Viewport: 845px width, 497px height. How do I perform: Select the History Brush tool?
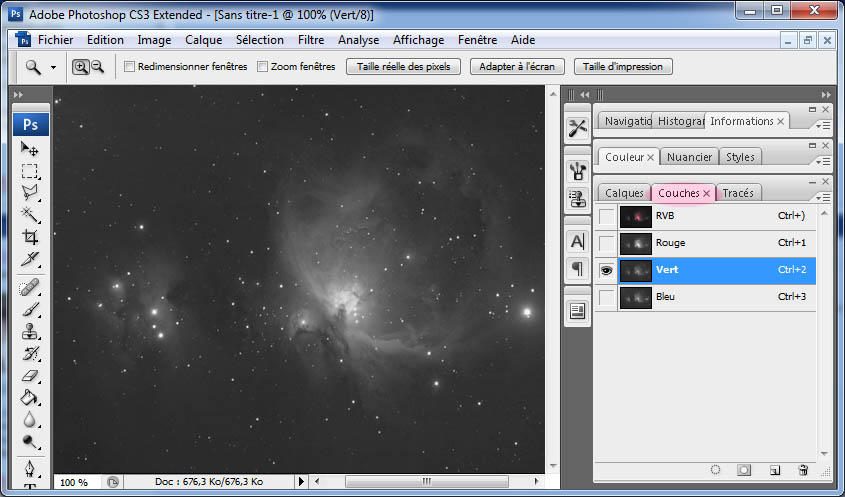30,354
